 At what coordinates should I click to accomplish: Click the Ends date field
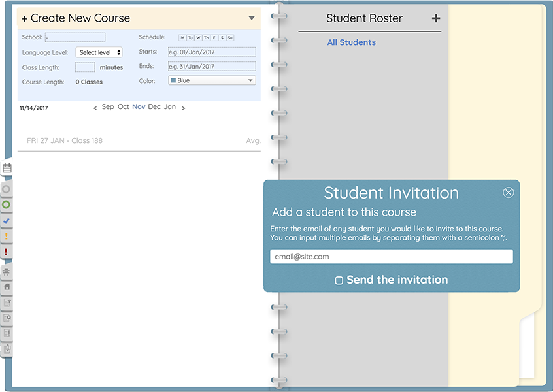(x=212, y=66)
